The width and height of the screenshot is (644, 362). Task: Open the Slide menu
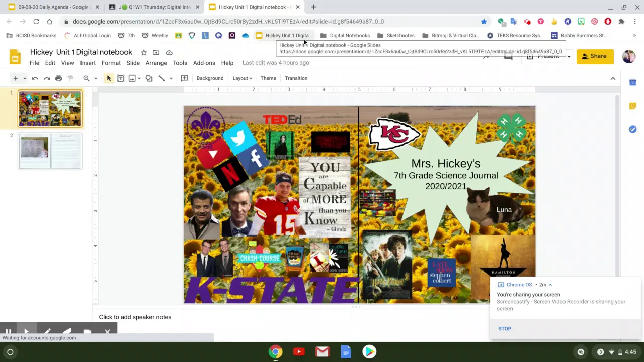click(133, 63)
